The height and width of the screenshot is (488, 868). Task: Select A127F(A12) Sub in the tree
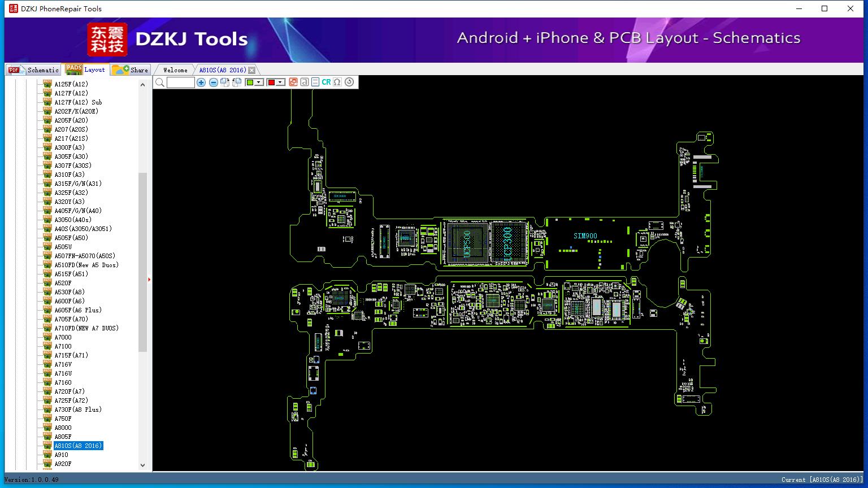[x=78, y=102]
